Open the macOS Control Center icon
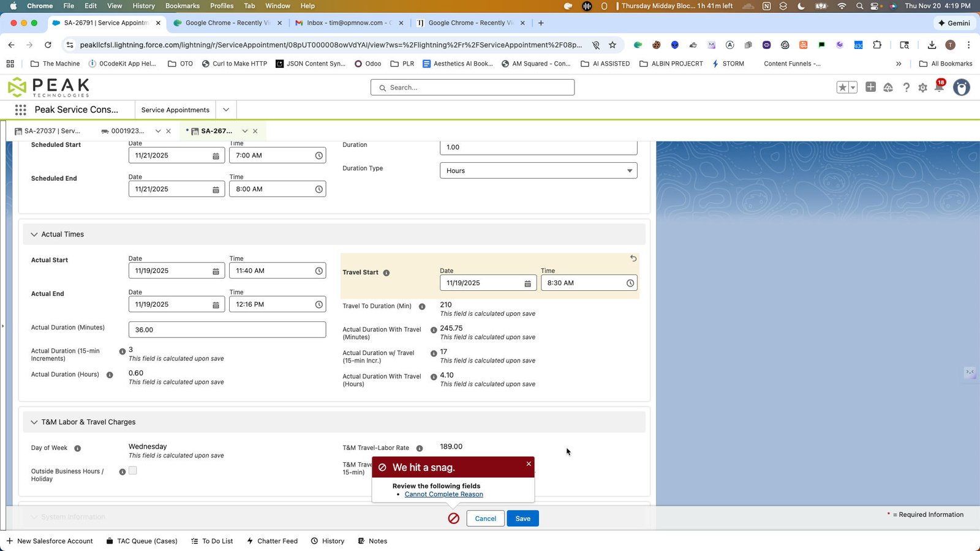The height and width of the screenshot is (551, 980). [876, 6]
